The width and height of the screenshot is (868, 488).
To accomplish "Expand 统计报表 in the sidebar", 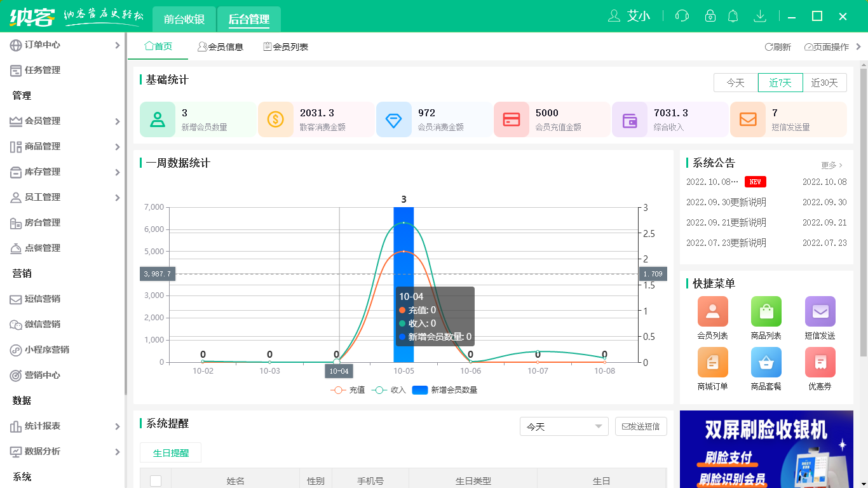I will pos(64,426).
